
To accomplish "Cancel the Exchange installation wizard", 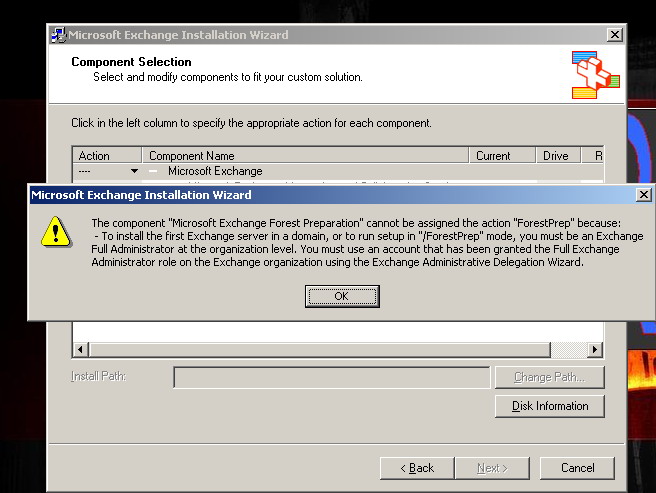I will pyautogui.click(x=577, y=467).
